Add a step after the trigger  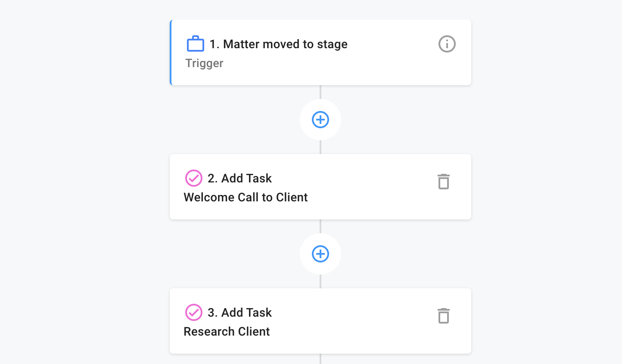(x=320, y=120)
